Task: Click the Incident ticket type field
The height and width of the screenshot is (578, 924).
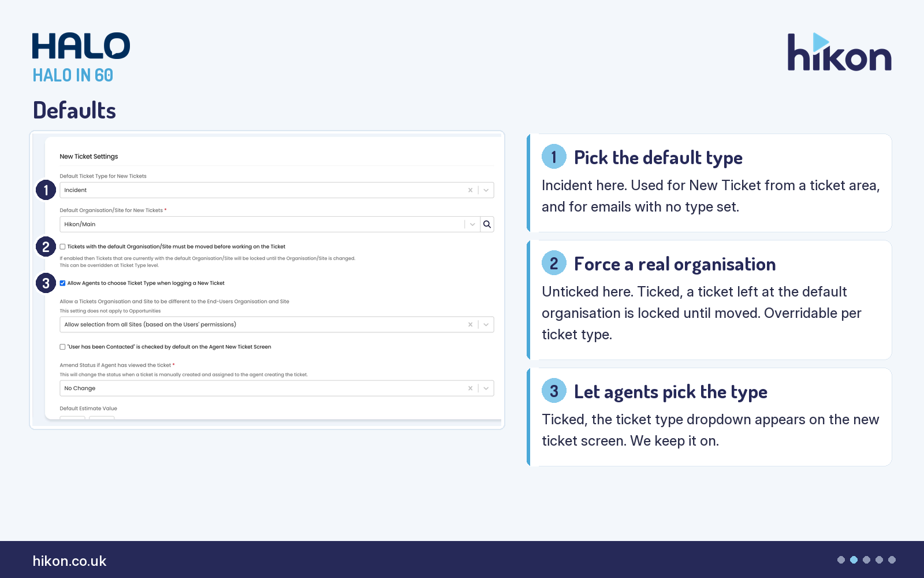Action: [x=277, y=190]
